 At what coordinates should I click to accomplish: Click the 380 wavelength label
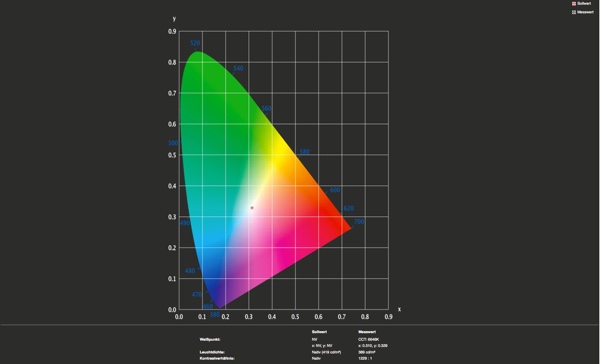(215, 314)
